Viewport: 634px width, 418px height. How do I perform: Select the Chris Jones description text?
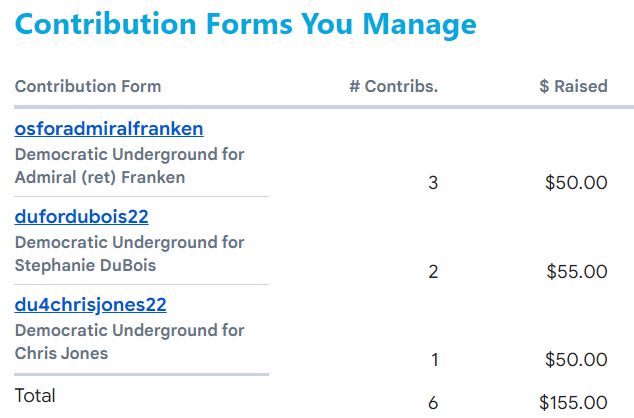tap(61, 354)
